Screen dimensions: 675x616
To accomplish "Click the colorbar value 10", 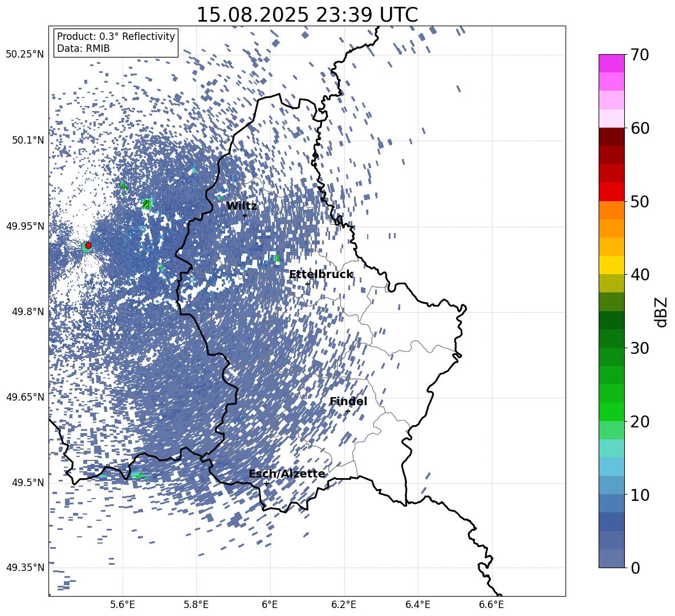I will click(x=640, y=495).
